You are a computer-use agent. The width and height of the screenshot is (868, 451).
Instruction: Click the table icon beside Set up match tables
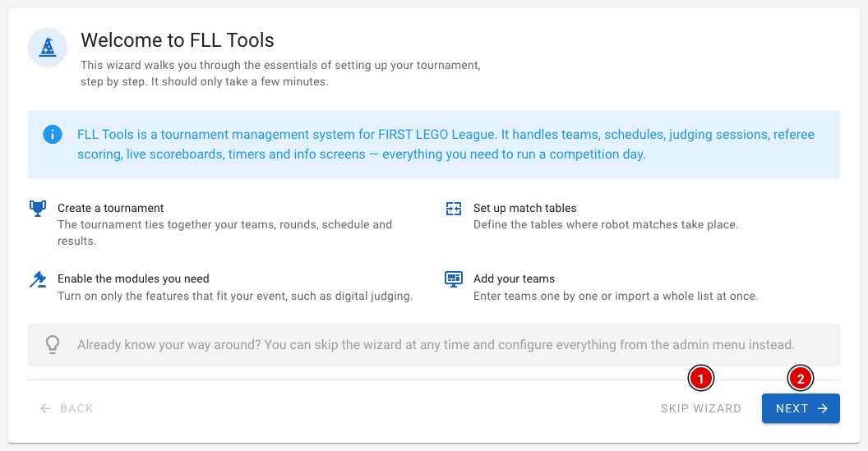click(x=454, y=209)
